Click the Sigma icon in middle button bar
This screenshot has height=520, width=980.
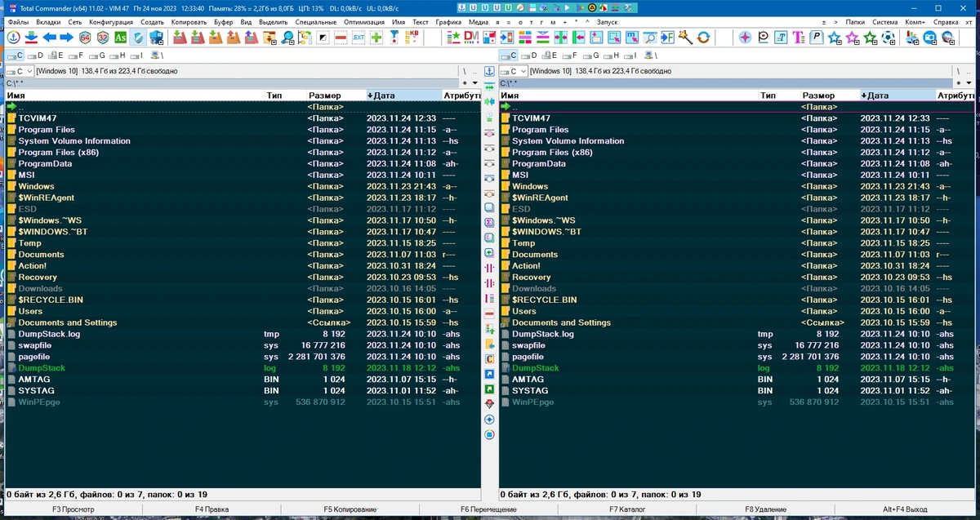click(489, 222)
